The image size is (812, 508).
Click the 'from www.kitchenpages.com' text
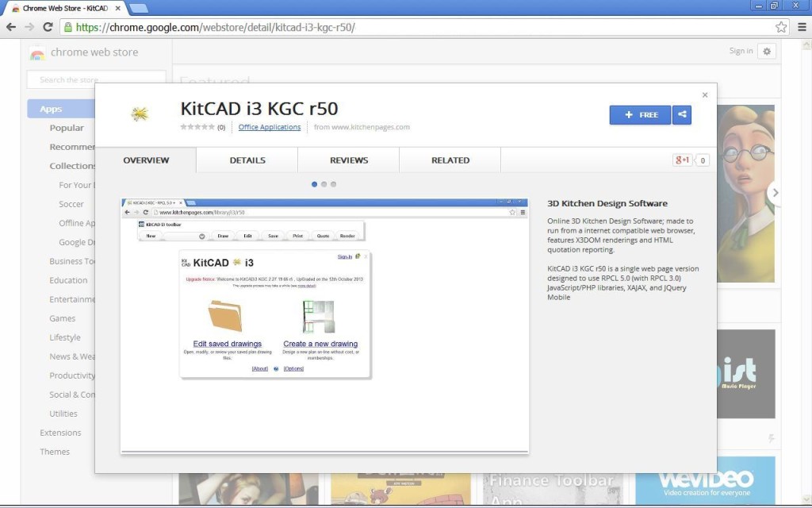(362, 127)
